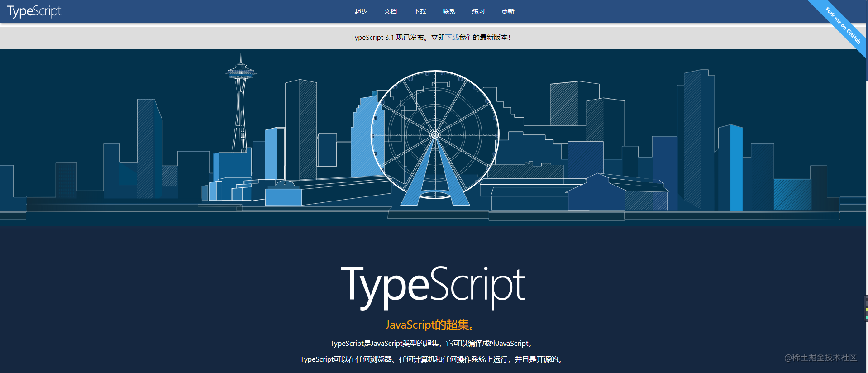Open the 起步 navigation item
This screenshot has width=868, height=373.
361,11
